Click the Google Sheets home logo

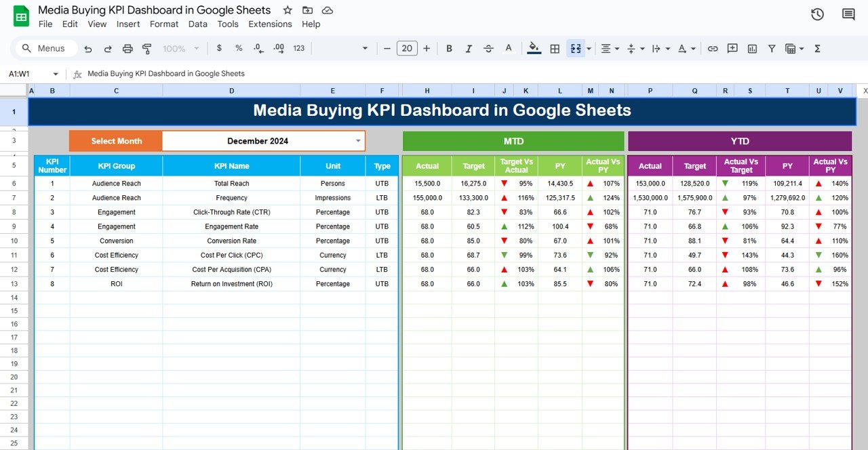tap(21, 16)
